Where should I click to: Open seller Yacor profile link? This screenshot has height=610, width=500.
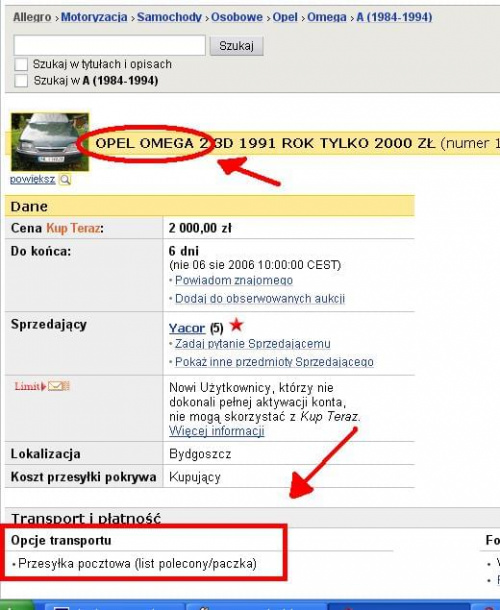pos(187,328)
